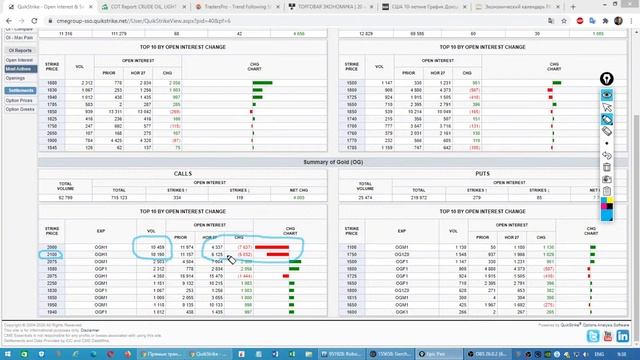
Task: Open Option Prices in the sidebar
Action: [19, 100]
